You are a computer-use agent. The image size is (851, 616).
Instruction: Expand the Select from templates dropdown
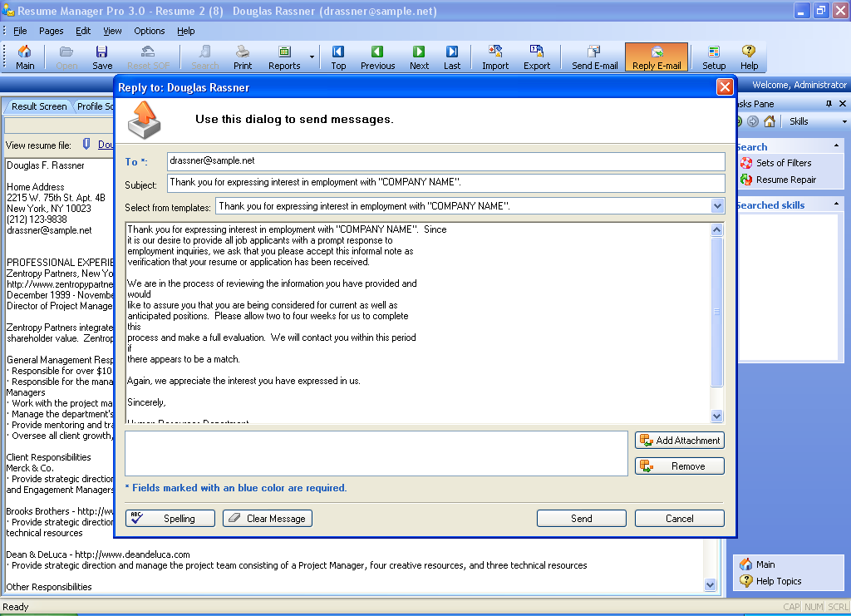click(717, 206)
